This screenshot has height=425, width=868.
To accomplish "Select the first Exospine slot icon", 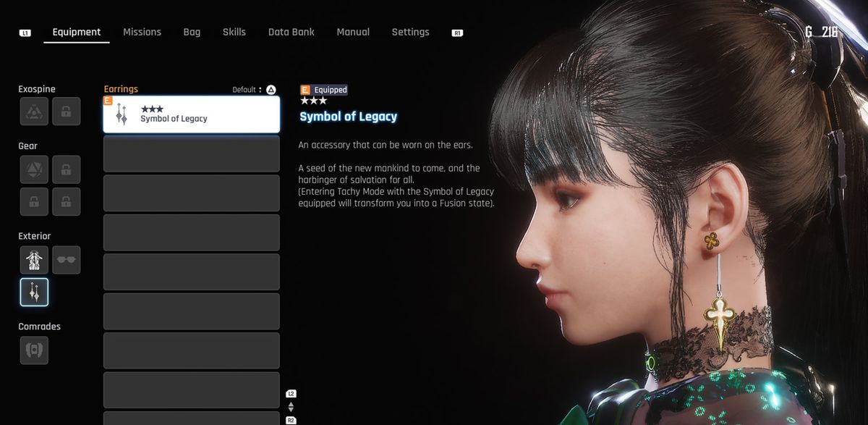I will 34,111.
